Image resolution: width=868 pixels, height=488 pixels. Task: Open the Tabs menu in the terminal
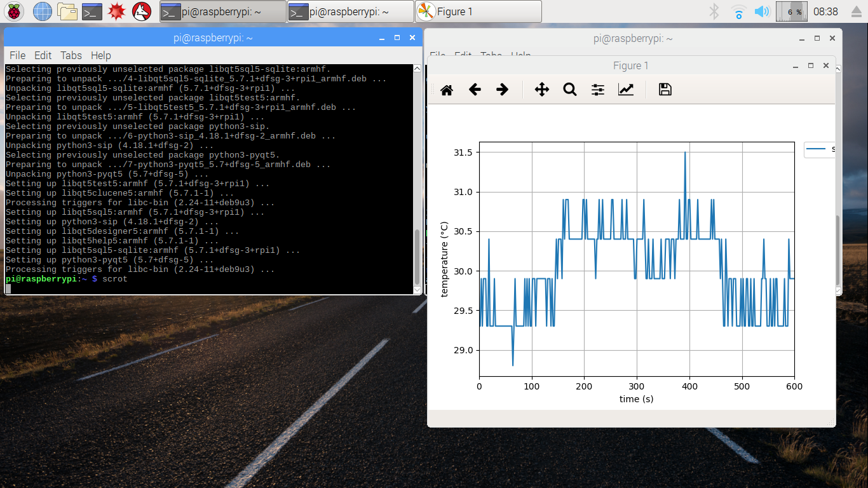(x=71, y=55)
